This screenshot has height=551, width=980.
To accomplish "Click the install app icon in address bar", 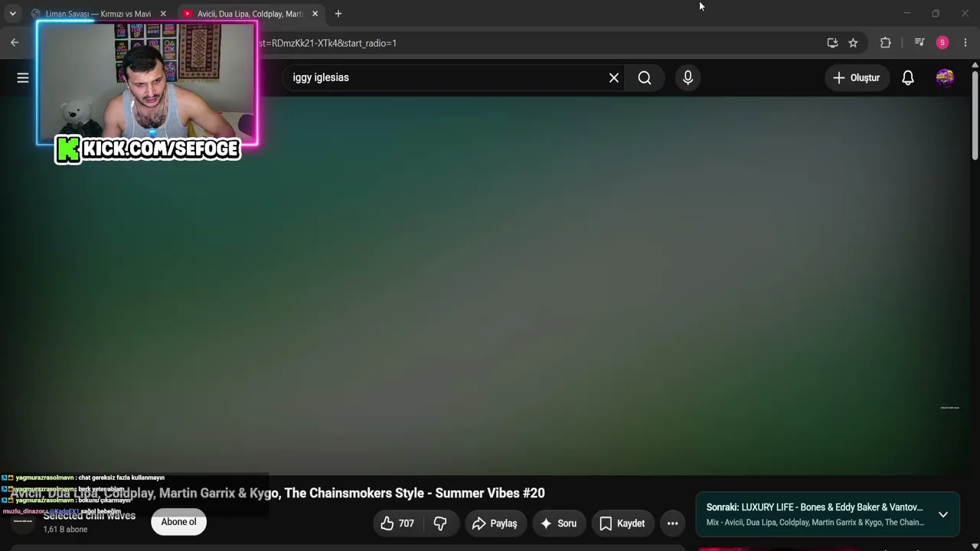I will [x=832, y=43].
